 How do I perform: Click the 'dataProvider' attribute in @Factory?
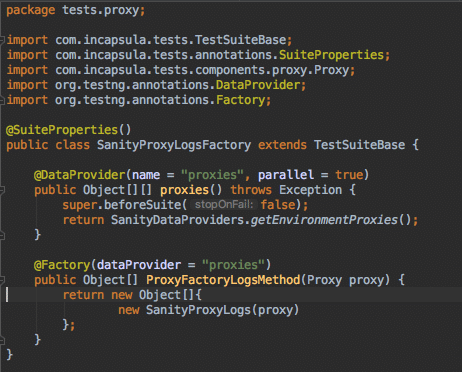139,265
